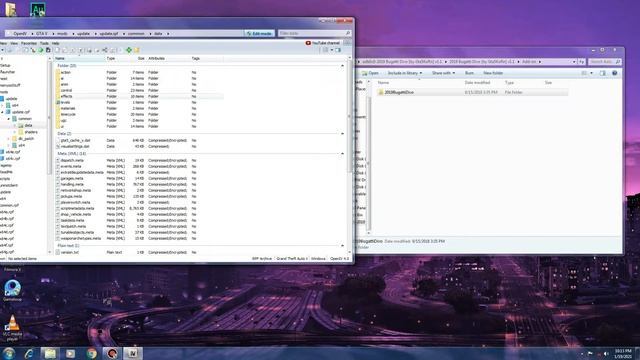The height and width of the screenshot is (360, 640).
Task: Open the Help menu in OpenIV
Action: pyautogui.click(x=56, y=43)
